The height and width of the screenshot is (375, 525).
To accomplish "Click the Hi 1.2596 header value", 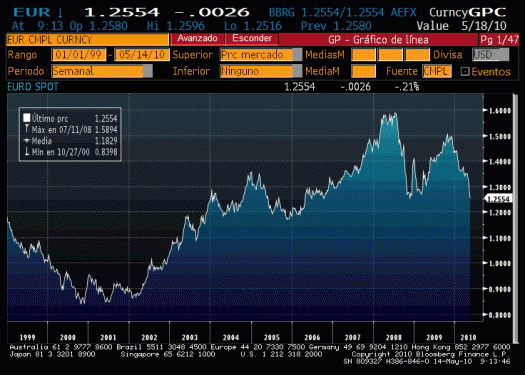I will [x=175, y=26].
